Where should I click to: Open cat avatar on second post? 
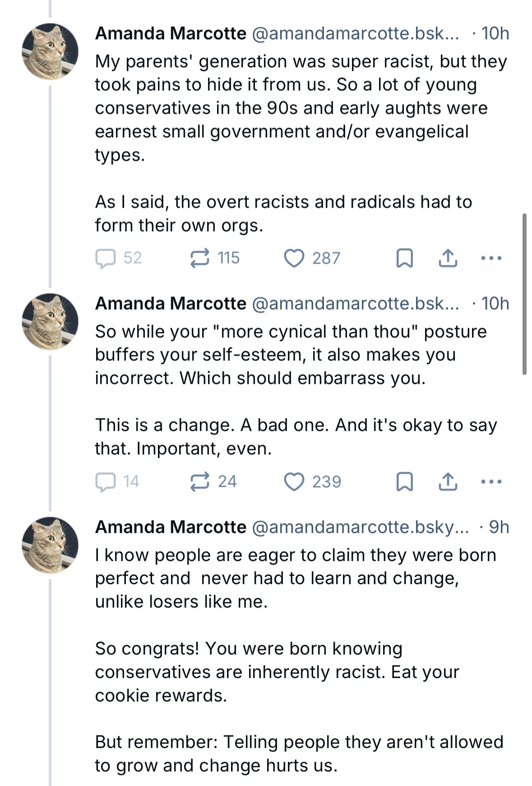tap(50, 321)
